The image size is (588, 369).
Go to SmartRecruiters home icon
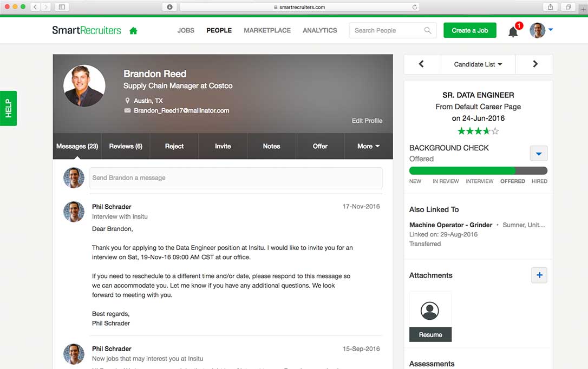[133, 31]
